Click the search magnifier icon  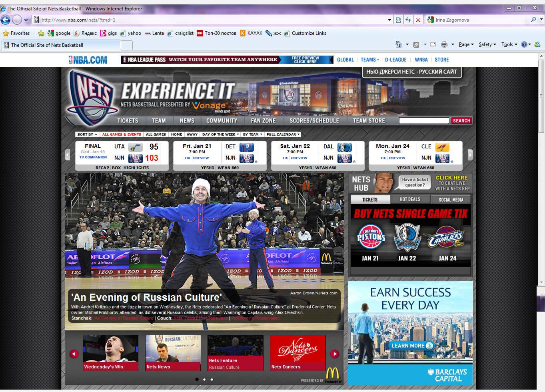point(533,20)
